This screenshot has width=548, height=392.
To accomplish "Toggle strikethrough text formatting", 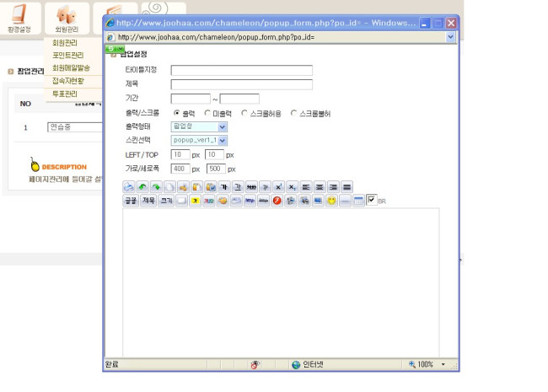I will click(x=251, y=187).
